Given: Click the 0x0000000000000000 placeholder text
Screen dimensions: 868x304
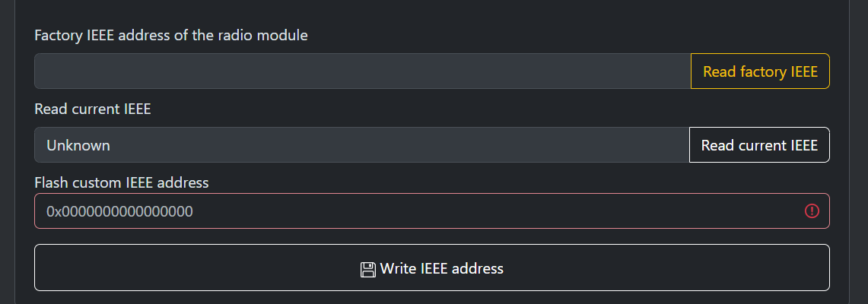Looking at the screenshot, I should click(x=119, y=211).
